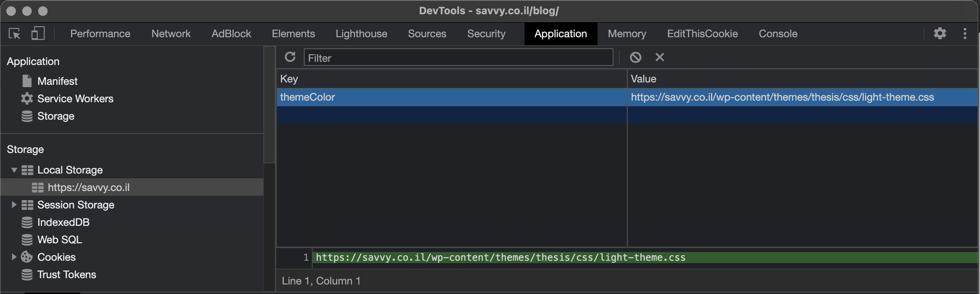The width and height of the screenshot is (980, 294).
Task: Clear all storage entries icon
Action: [x=635, y=57]
